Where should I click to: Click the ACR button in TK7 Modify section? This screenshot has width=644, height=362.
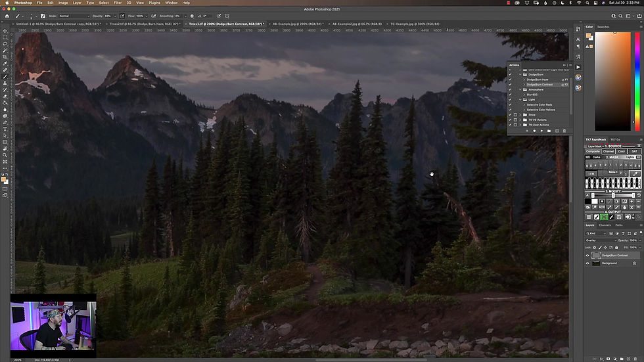pos(602,207)
